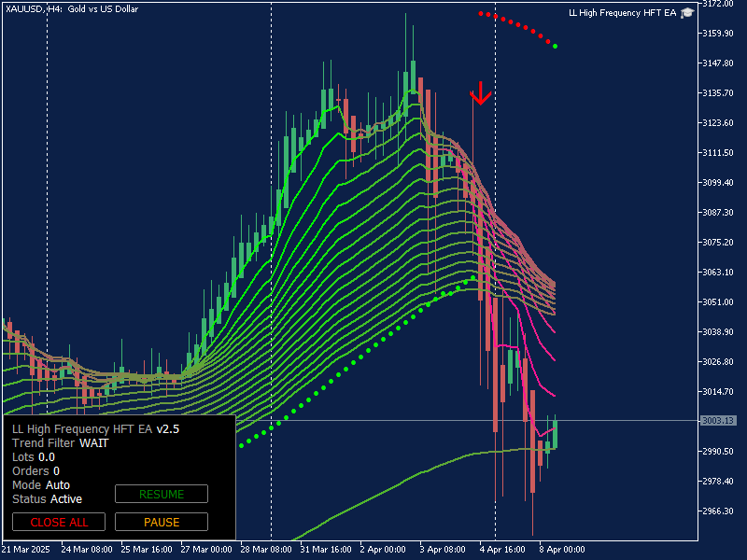Click the current price label 3003.13
Screen dimensions: 747x560
(x=719, y=421)
